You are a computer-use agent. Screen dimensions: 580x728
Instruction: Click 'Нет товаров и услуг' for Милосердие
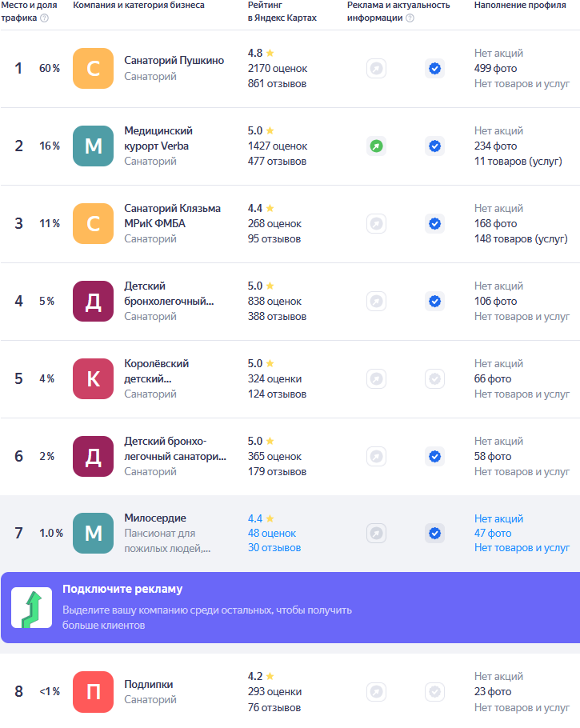[x=522, y=548]
